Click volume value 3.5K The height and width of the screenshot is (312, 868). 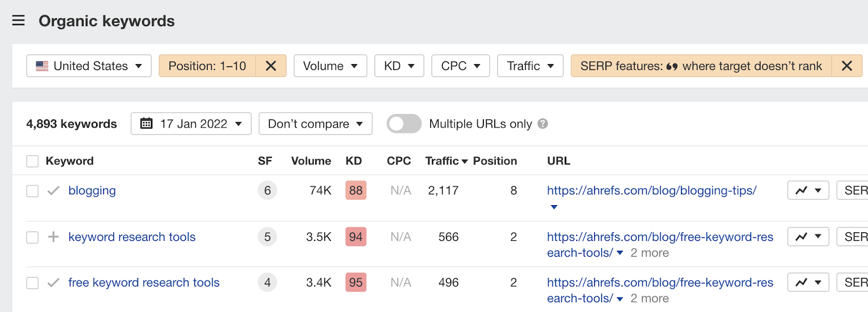click(319, 237)
